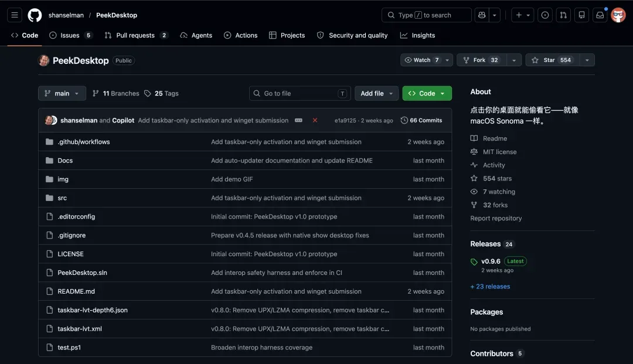The image size is (633, 364).
Task: Open commit e1a9125
Action: [x=345, y=120]
